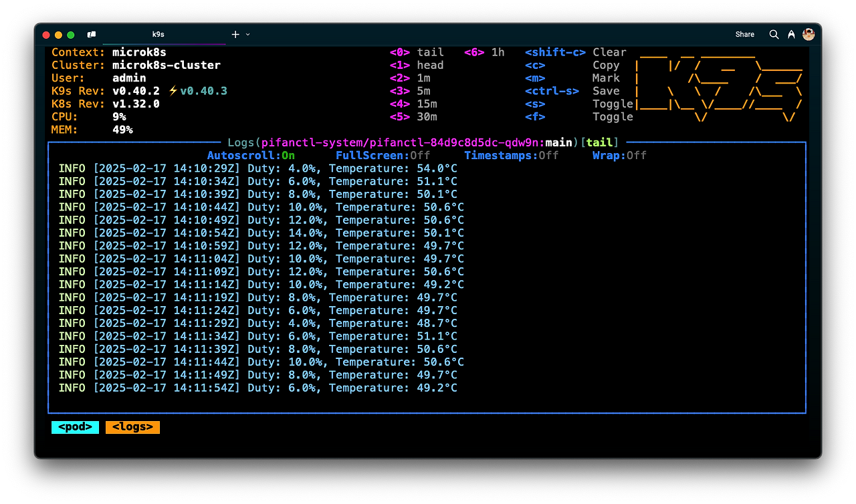The width and height of the screenshot is (856, 504).
Task: Click the Context value microk8s
Action: click(x=139, y=52)
